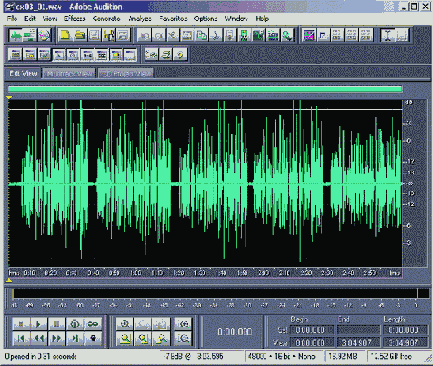
Task: Click the View End field 3:04.907
Action: (x=358, y=342)
